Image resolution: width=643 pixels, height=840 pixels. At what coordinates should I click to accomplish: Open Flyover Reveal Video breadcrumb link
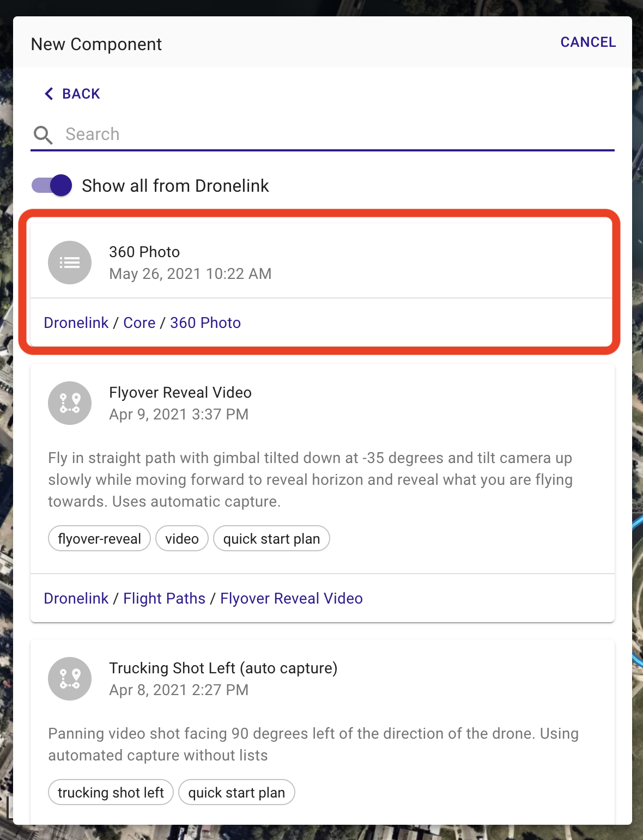[x=292, y=598]
